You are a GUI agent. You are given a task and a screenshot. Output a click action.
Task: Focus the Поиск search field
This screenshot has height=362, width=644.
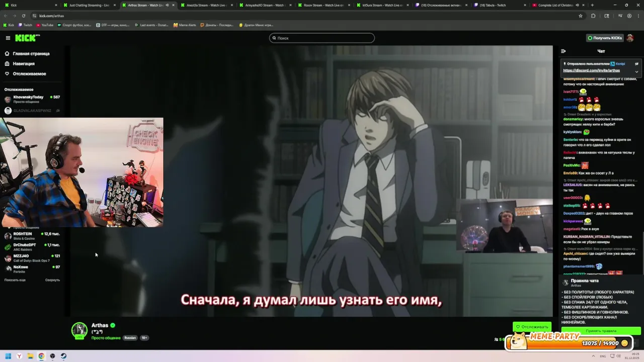click(322, 38)
